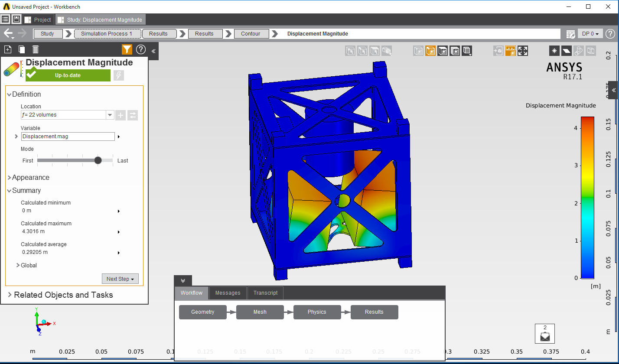
Task: Switch to the Transcript tab
Action: point(266,293)
